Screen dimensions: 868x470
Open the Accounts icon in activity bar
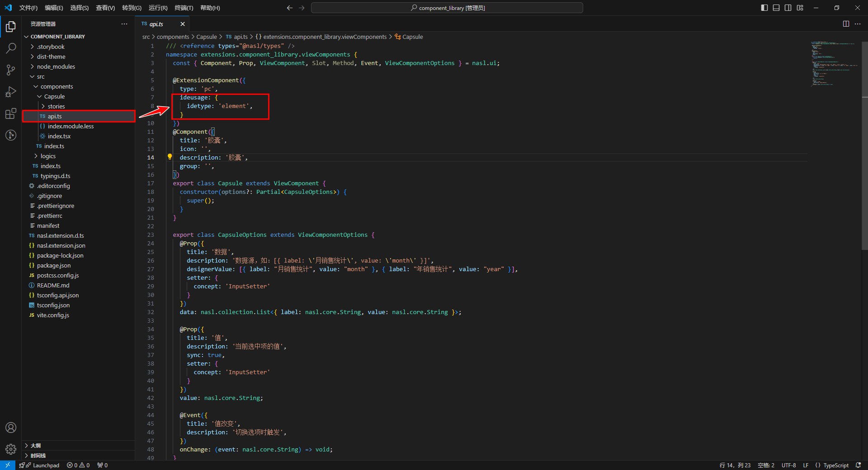(11, 428)
